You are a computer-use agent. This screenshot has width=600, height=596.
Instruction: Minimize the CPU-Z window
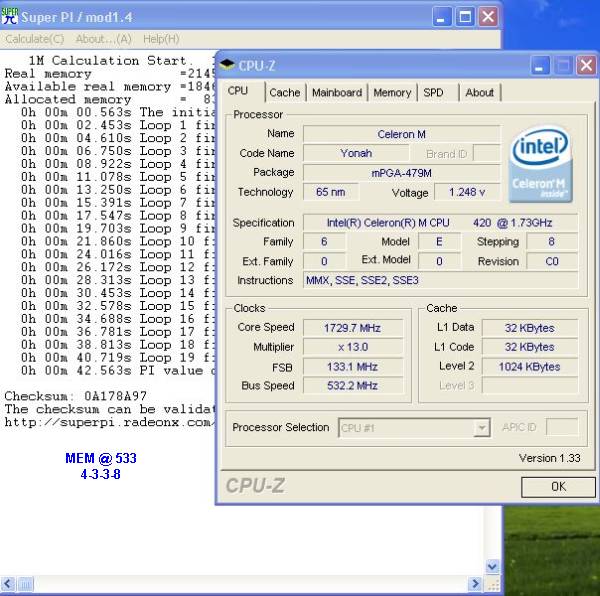pos(540,65)
